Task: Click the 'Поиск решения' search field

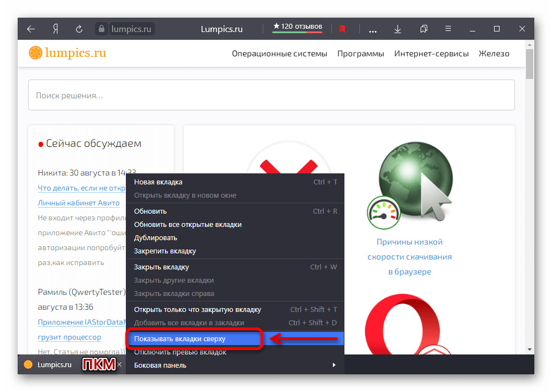Action: pyautogui.click(x=270, y=96)
